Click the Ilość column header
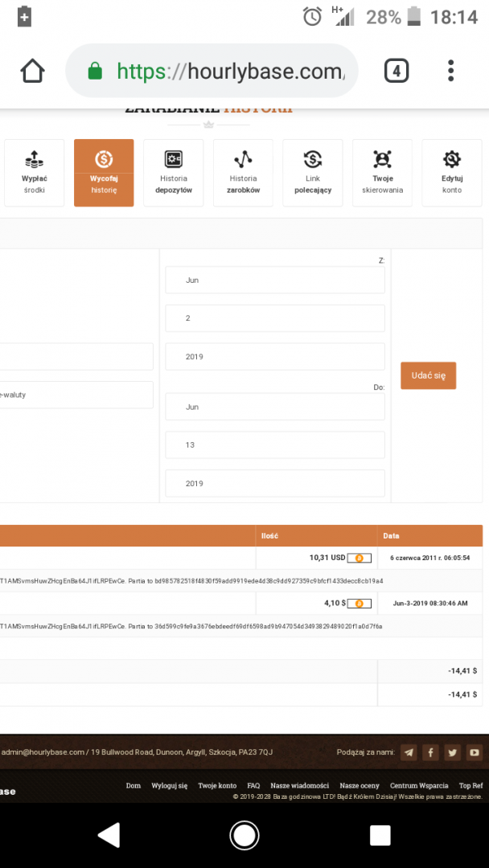 [269, 536]
